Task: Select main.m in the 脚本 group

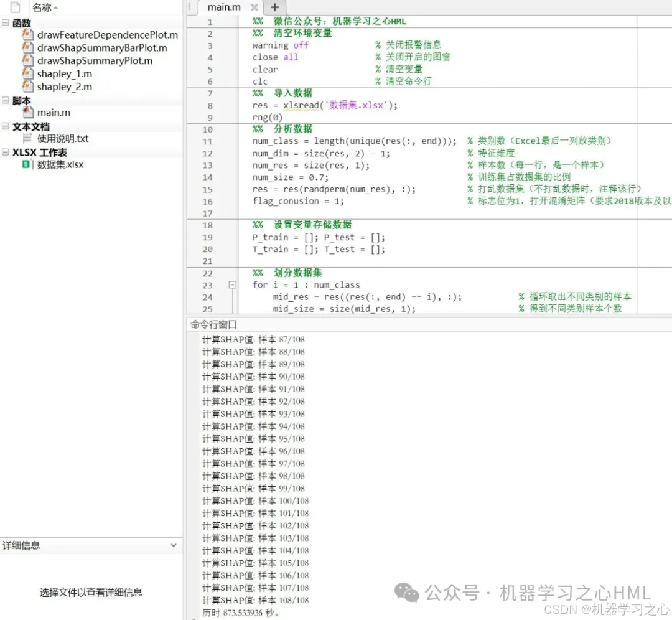Action: pyautogui.click(x=54, y=113)
